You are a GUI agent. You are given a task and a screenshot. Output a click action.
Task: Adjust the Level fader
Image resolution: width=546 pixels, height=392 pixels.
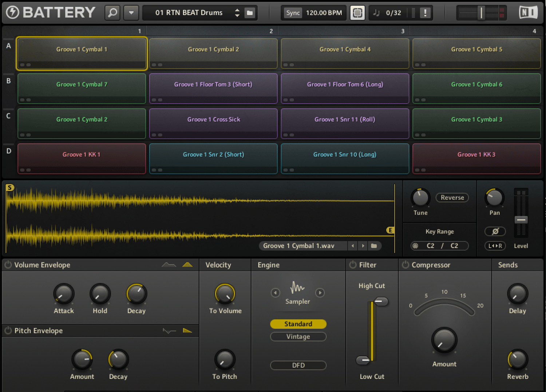(x=521, y=220)
